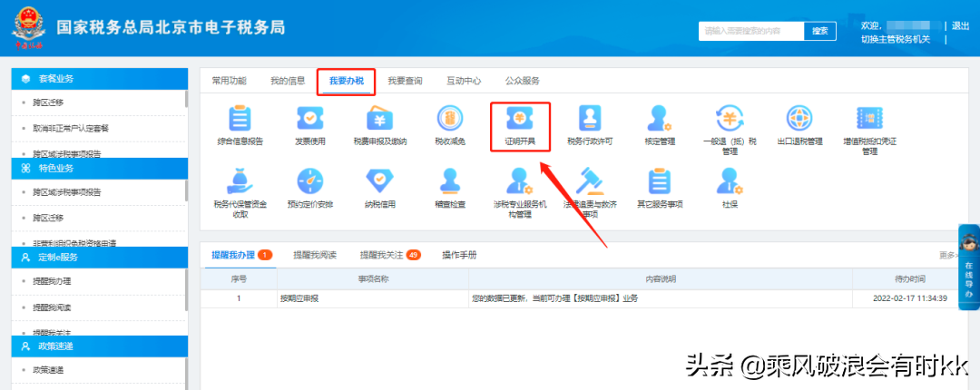Open 一般退（抵）税管理 icon
The image size is (980, 390).
point(730,118)
